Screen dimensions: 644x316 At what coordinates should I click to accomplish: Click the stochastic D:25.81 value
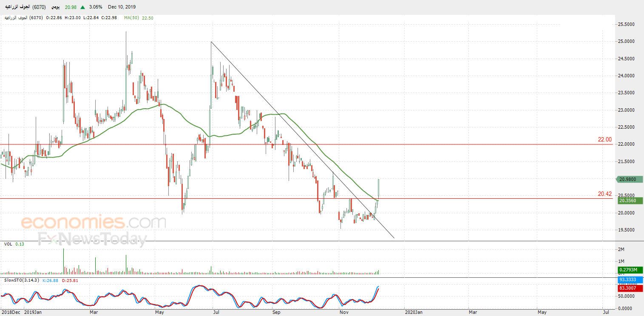[70, 280]
